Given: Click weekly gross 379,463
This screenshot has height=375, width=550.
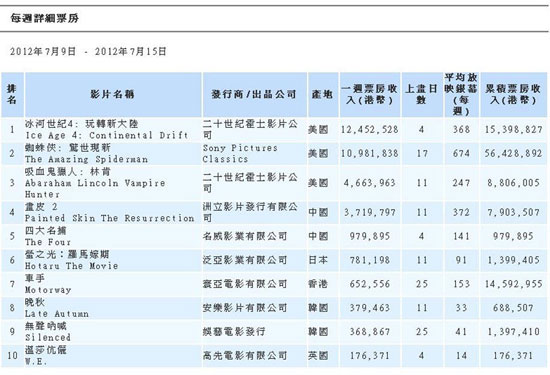Looking at the screenshot, I should 370,308.
